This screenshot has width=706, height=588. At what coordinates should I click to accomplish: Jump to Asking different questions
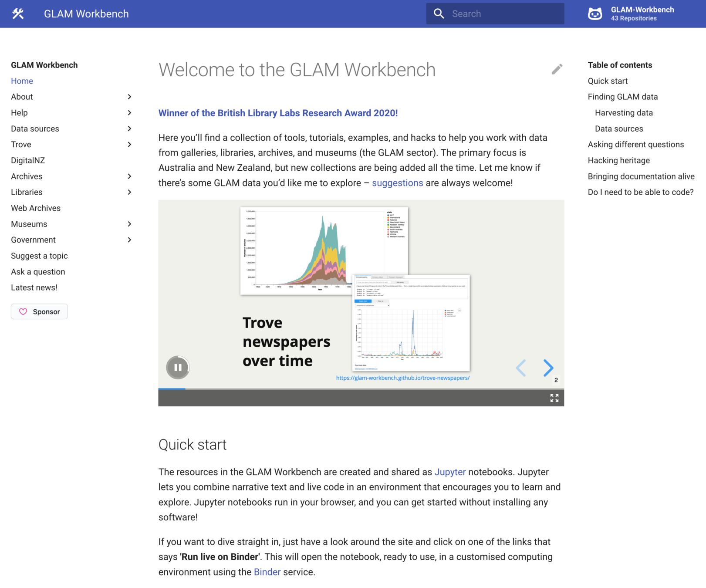click(x=636, y=145)
